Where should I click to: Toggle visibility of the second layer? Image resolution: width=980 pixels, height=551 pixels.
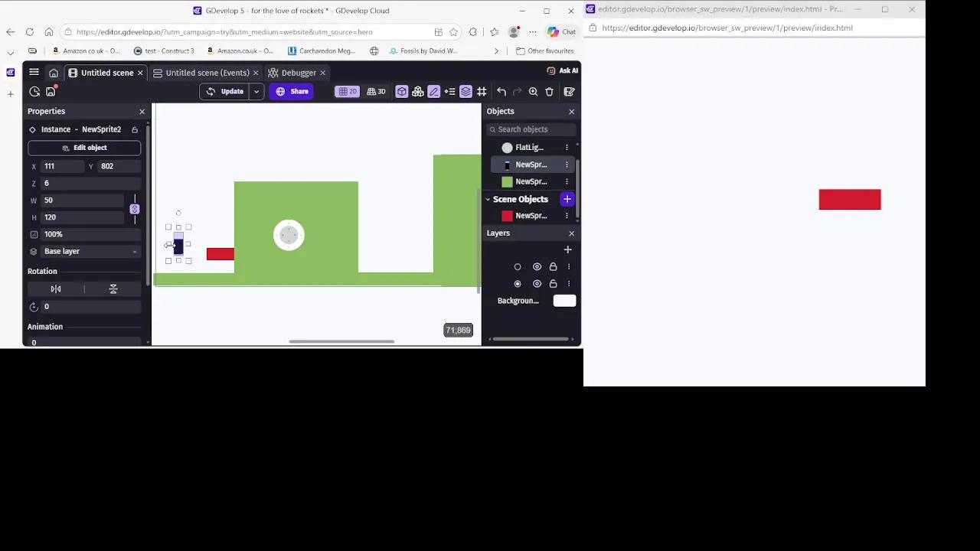(x=537, y=284)
